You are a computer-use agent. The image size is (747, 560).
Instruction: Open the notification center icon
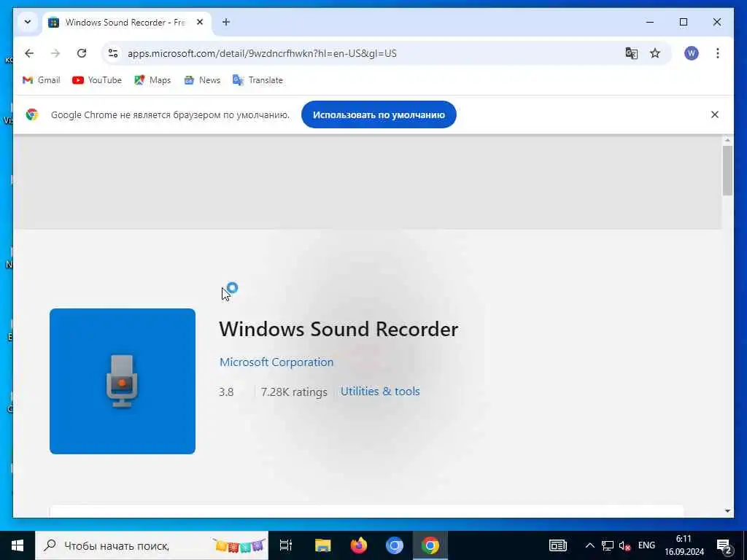click(x=724, y=546)
